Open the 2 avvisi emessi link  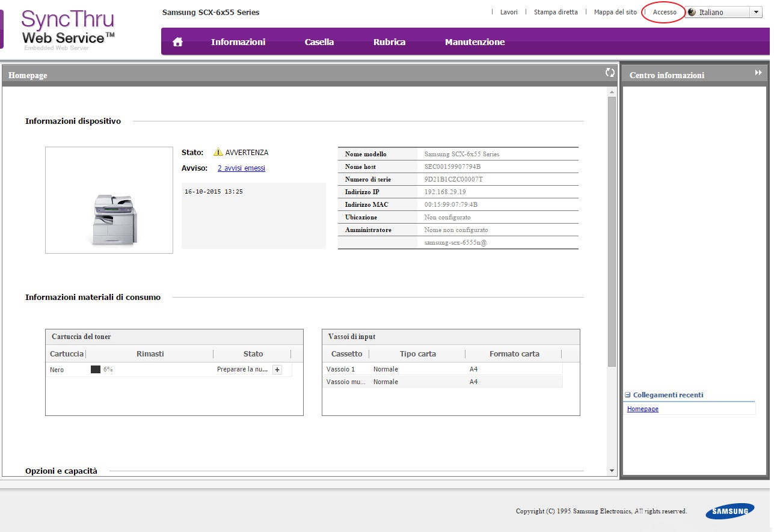(x=241, y=168)
